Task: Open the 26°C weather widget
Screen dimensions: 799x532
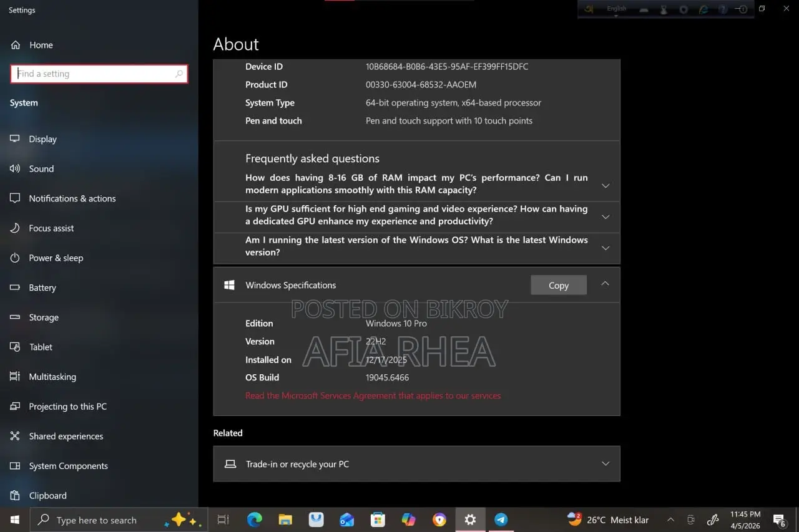Action: (x=608, y=520)
